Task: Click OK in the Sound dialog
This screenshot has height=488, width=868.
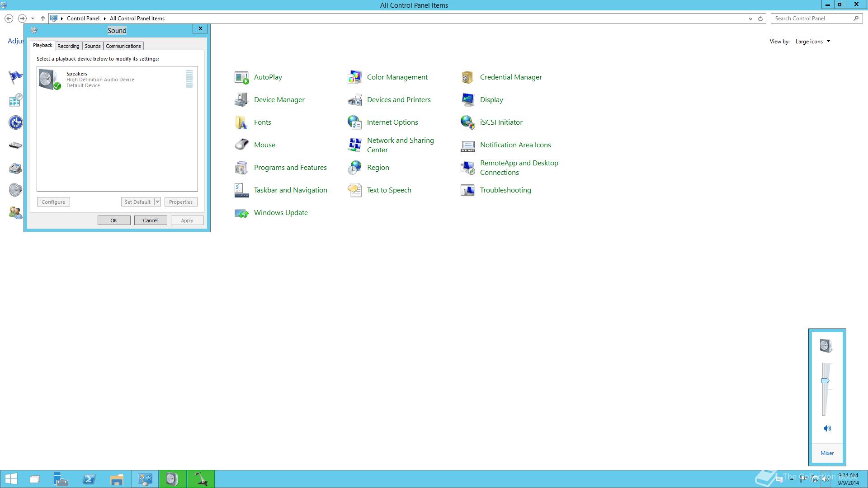Action: pos(114,221)
